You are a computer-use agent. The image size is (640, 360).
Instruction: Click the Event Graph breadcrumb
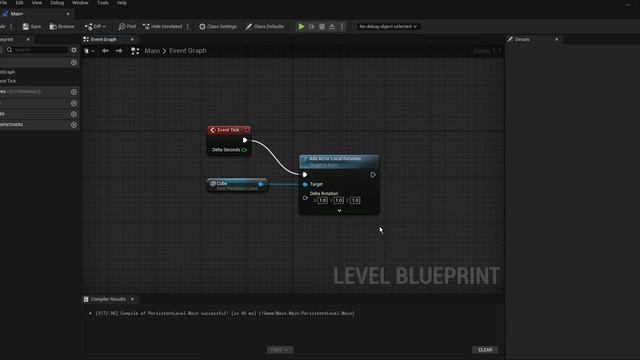188,51
